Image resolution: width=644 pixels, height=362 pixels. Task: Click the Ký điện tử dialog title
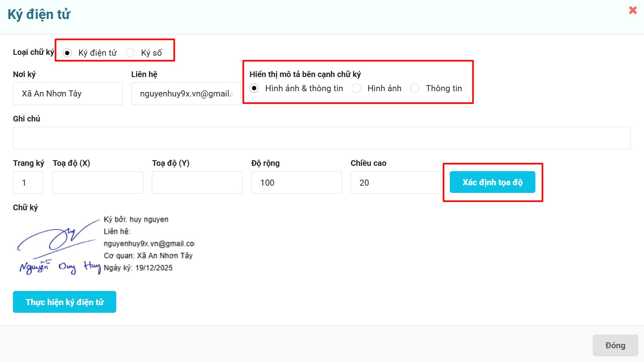pos(39,15)
